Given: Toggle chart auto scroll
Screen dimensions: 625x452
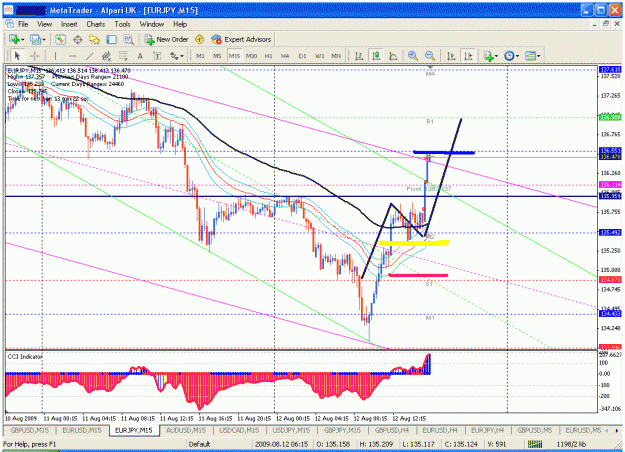Looking at the screenshot, I should [451, 56].
